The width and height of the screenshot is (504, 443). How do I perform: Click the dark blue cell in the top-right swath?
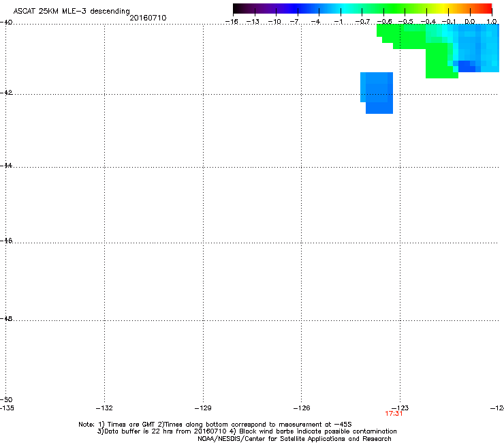pyautogui.click(x=467, y=66)
